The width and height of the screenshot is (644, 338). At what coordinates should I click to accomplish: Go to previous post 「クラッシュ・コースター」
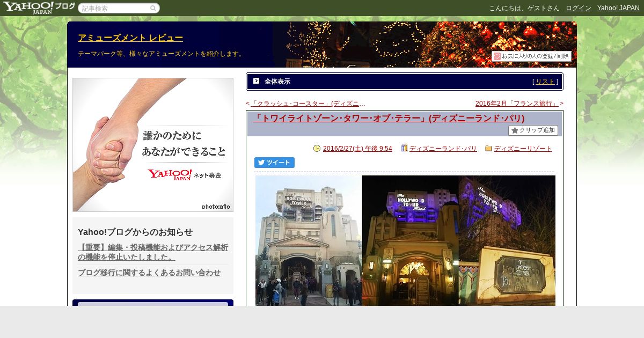tap(308, 104)
